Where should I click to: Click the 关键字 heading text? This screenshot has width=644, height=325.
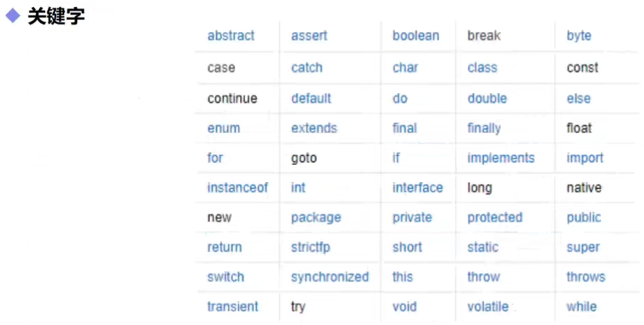[x=56, y=17]
